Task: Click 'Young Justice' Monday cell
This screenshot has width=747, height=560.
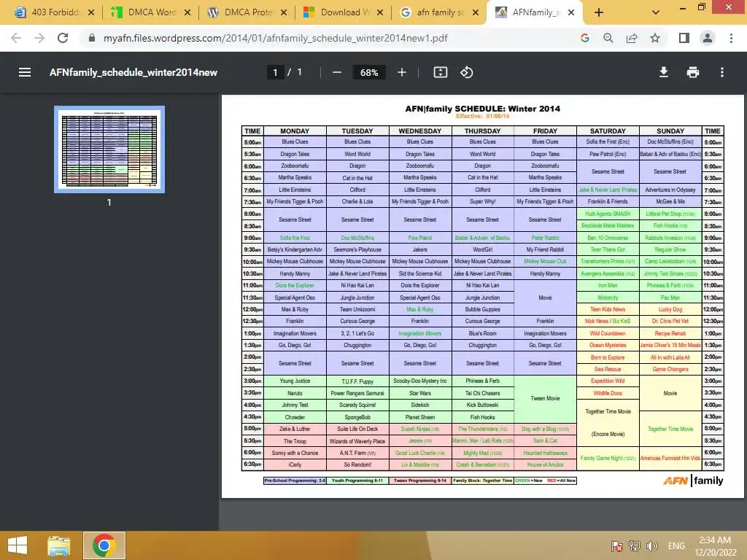Action: tap(295, 381)
